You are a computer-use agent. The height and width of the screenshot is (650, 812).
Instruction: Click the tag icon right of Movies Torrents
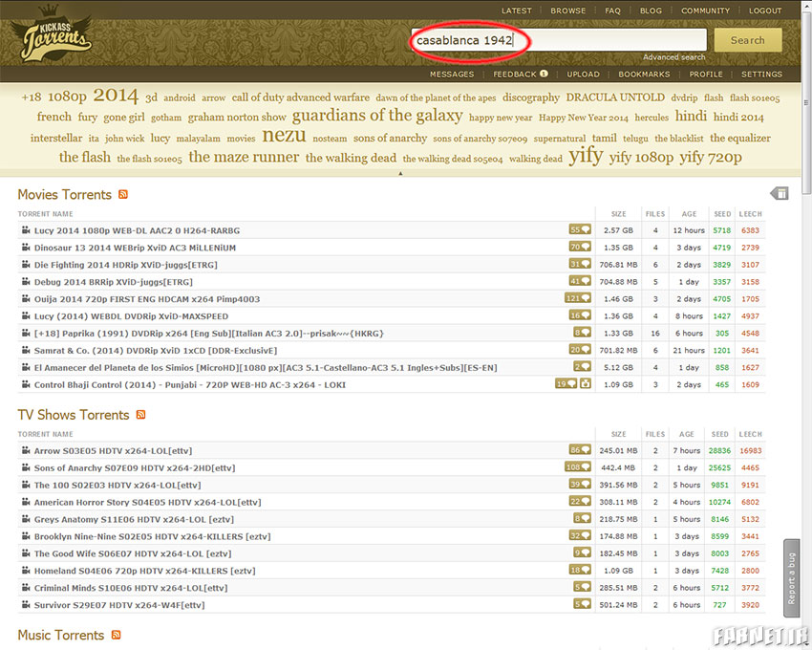[x=780, y=194]
